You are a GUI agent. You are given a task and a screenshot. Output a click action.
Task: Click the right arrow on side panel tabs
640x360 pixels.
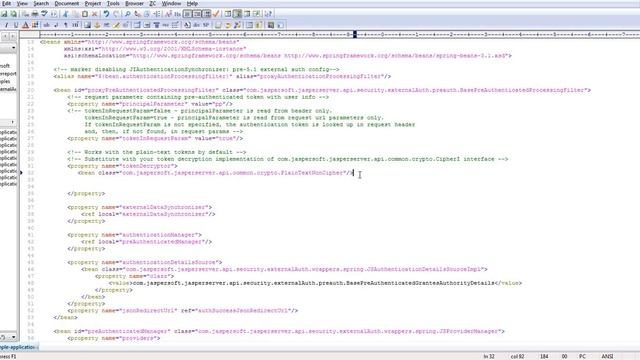pyautogui.click(x=13, y=36)
